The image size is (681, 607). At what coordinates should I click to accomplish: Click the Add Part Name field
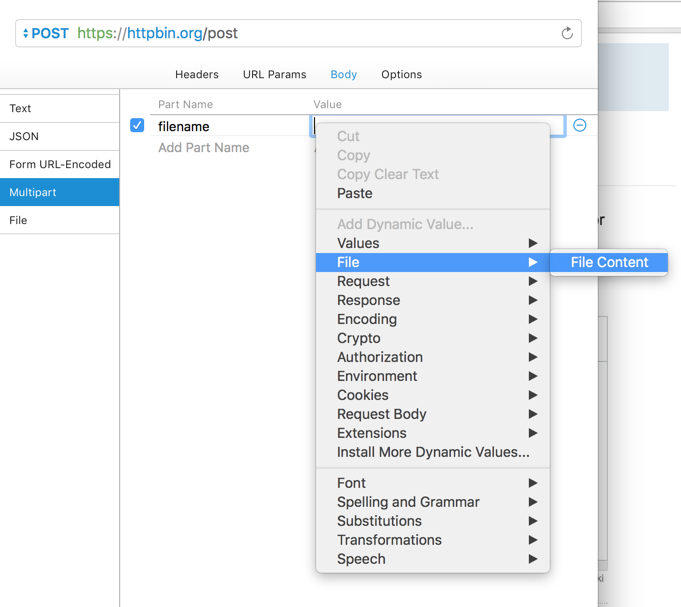204,148
